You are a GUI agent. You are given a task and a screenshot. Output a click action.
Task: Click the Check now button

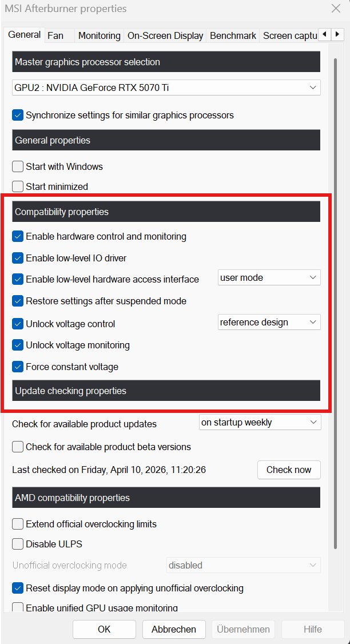[289, 470]
